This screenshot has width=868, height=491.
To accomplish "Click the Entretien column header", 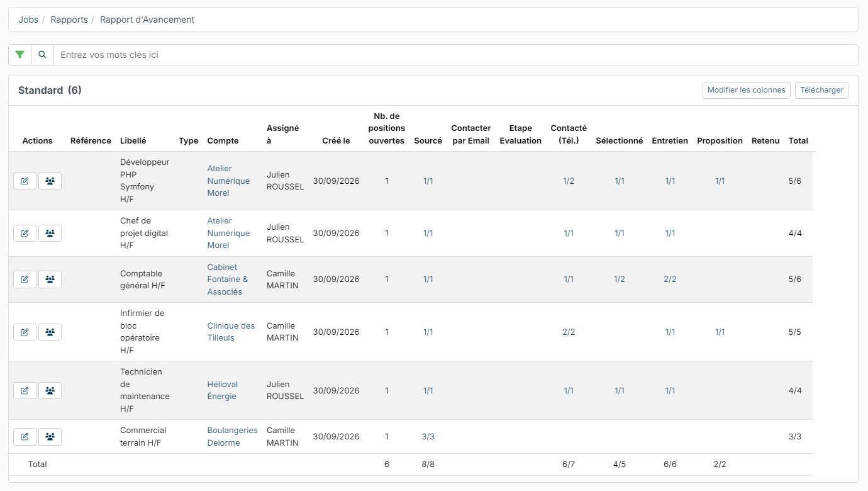I will coord(670,141).
